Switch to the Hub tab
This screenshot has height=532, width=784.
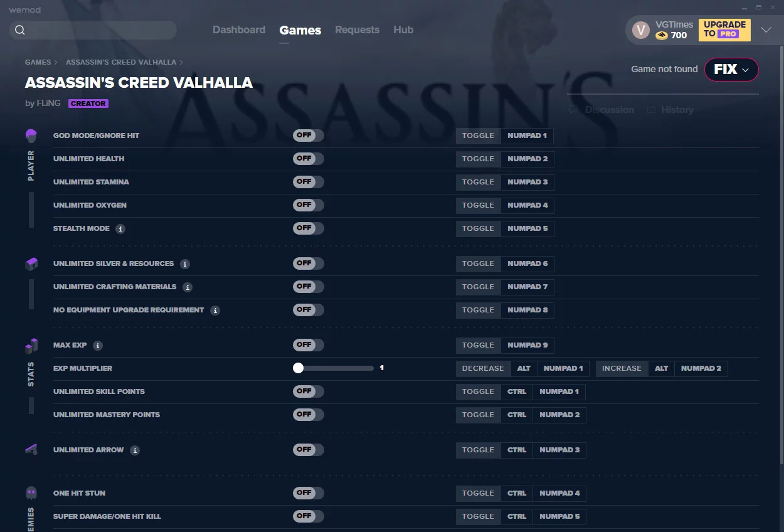(403, 30)
